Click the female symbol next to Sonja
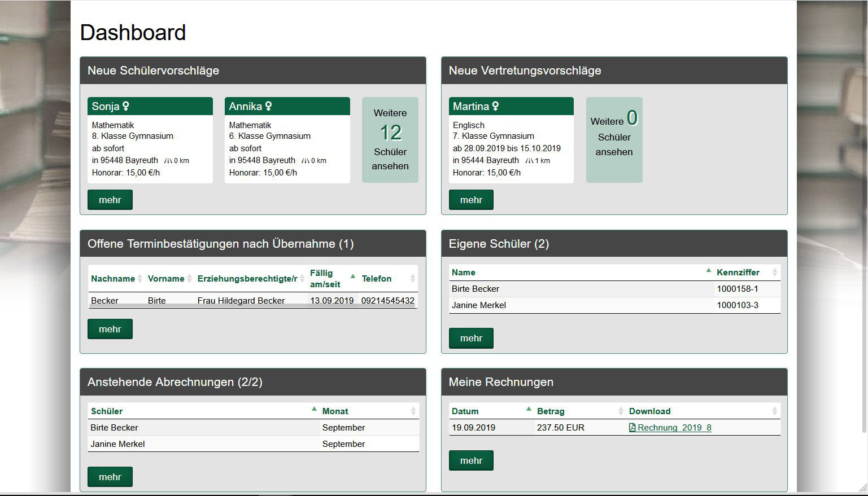This screenshot has width=868, height=496. click(x=126, y=106)
